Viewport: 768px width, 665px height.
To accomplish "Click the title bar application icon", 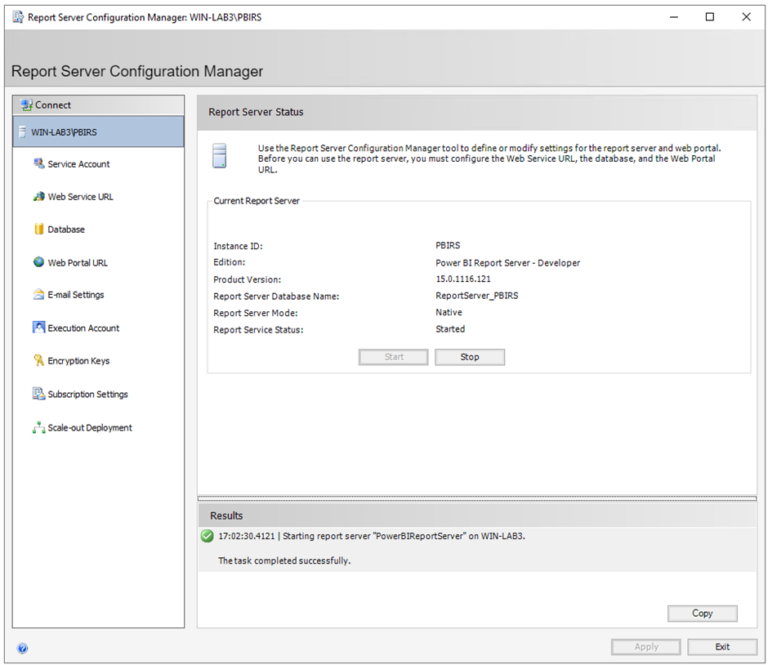I will pos(17,17).
